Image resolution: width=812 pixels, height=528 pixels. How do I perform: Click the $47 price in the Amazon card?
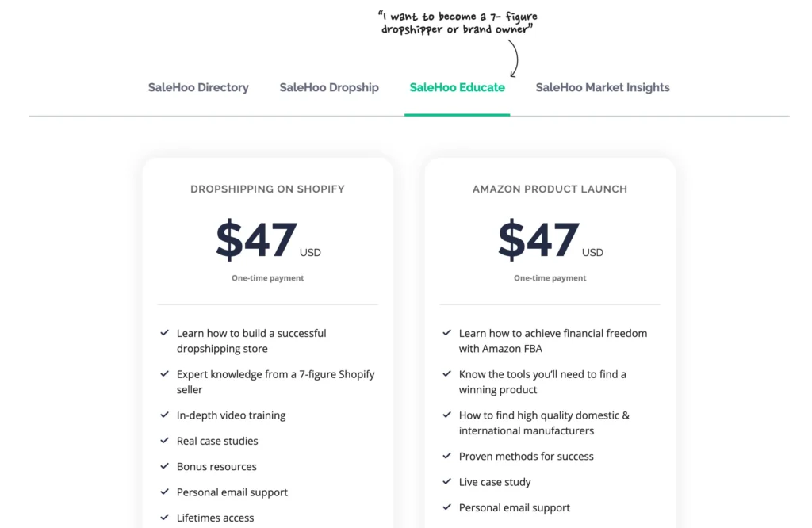click(539, 240)
